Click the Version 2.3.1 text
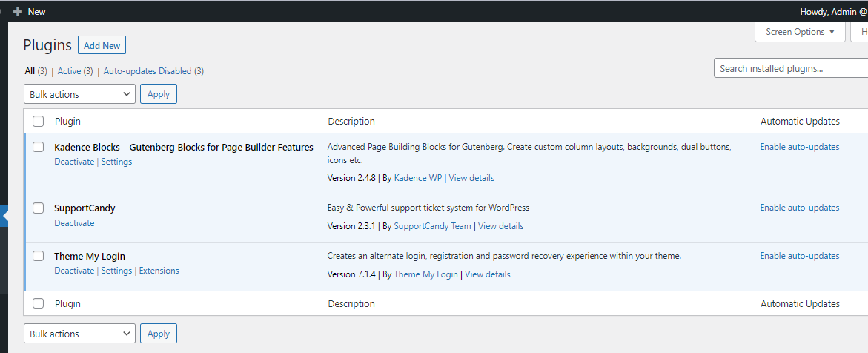Screen dimensions: 868x353 [351, 226]
